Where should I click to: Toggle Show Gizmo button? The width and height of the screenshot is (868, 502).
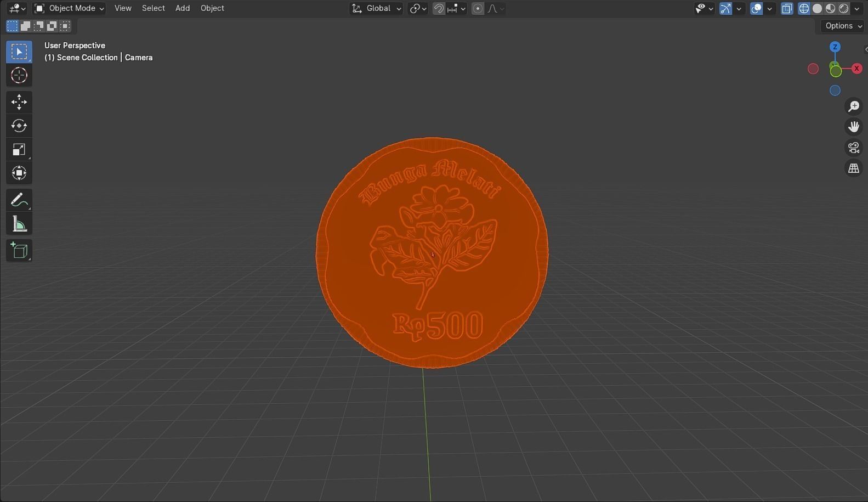725,8
